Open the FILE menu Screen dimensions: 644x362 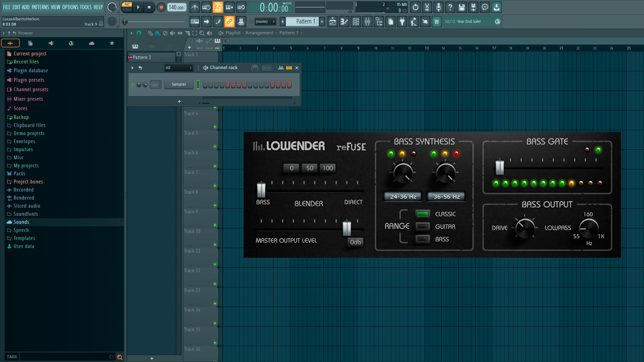(7, 7)
